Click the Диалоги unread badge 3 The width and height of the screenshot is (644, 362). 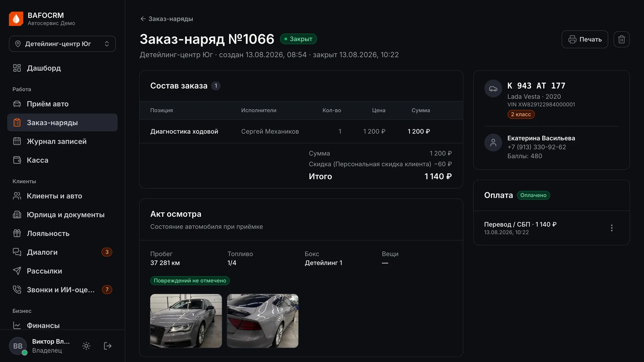click(107, 252)
